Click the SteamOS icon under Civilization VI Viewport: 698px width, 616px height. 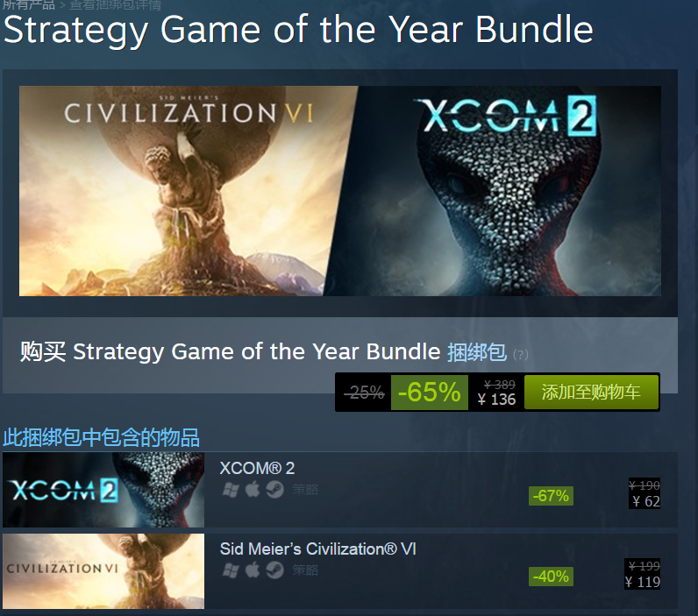click(x=274, y=570)
